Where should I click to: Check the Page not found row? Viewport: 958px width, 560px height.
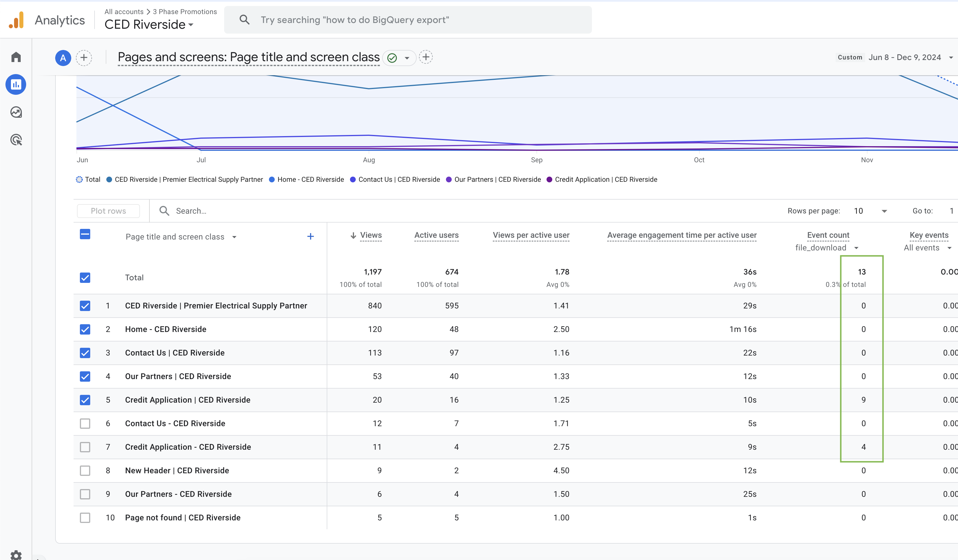(x=85, y=518)
